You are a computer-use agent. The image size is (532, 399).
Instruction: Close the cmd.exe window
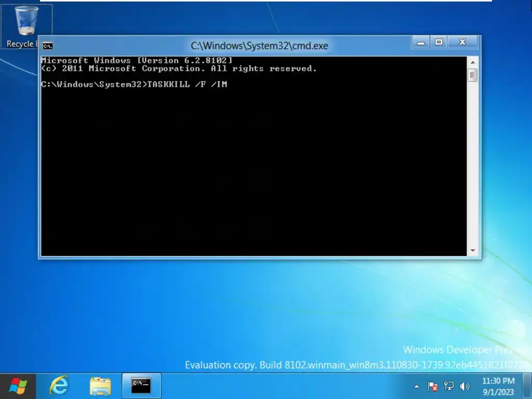click(462, 43)
